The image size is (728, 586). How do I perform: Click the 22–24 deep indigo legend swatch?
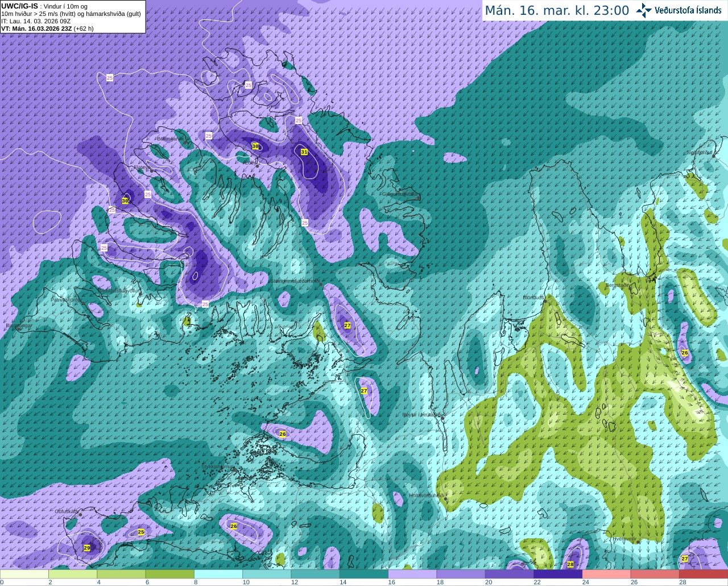click(x=558, y=574)
